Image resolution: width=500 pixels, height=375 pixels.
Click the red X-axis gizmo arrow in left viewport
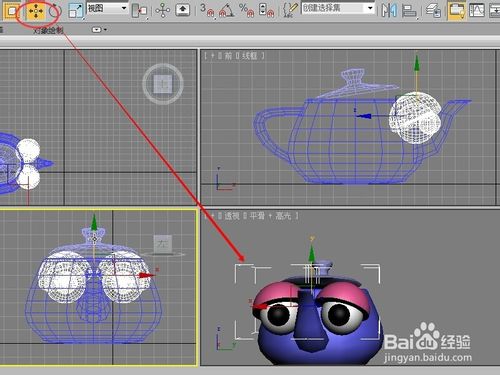(147, 275)
